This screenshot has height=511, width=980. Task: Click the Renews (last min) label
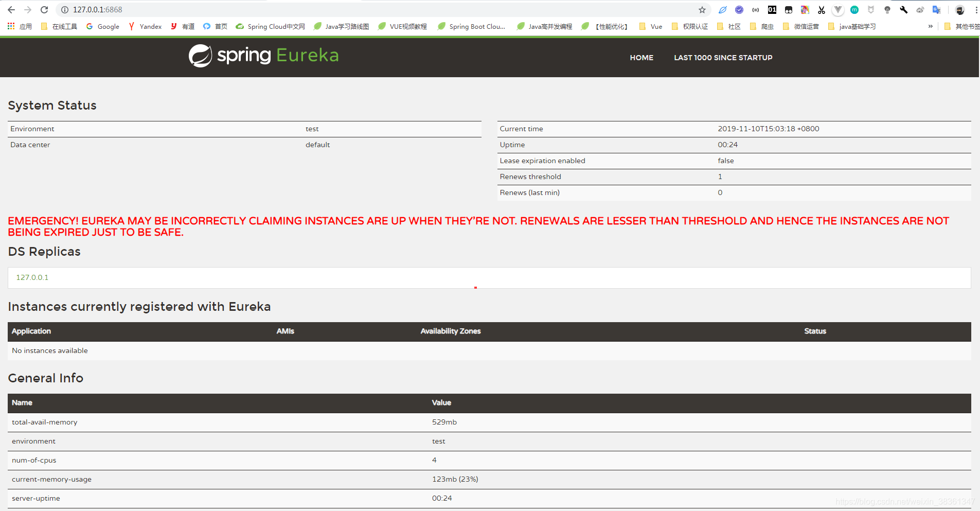click(x=530, y=192)
